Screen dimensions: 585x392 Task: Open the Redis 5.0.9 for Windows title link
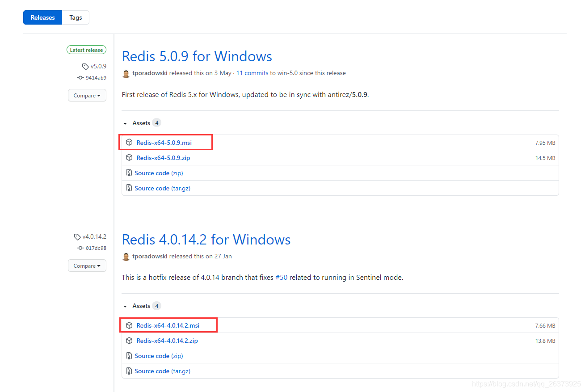[197, 56]
